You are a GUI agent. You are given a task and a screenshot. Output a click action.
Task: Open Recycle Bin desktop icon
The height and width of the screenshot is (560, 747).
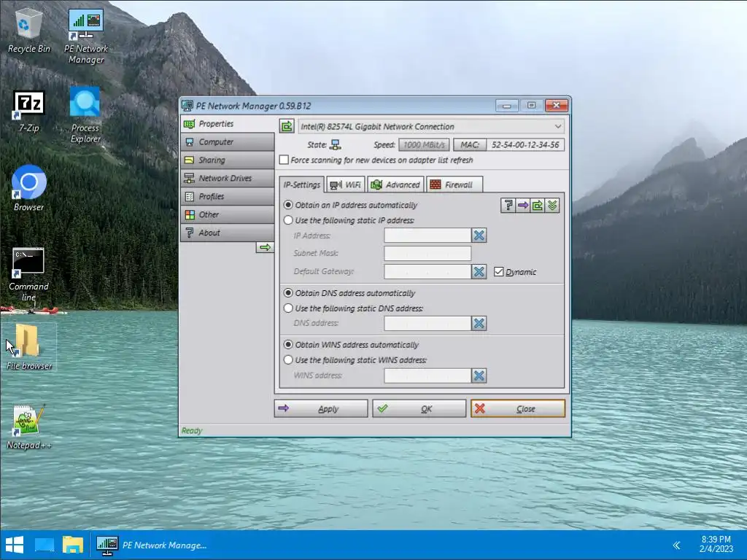(x=28, y=31)
